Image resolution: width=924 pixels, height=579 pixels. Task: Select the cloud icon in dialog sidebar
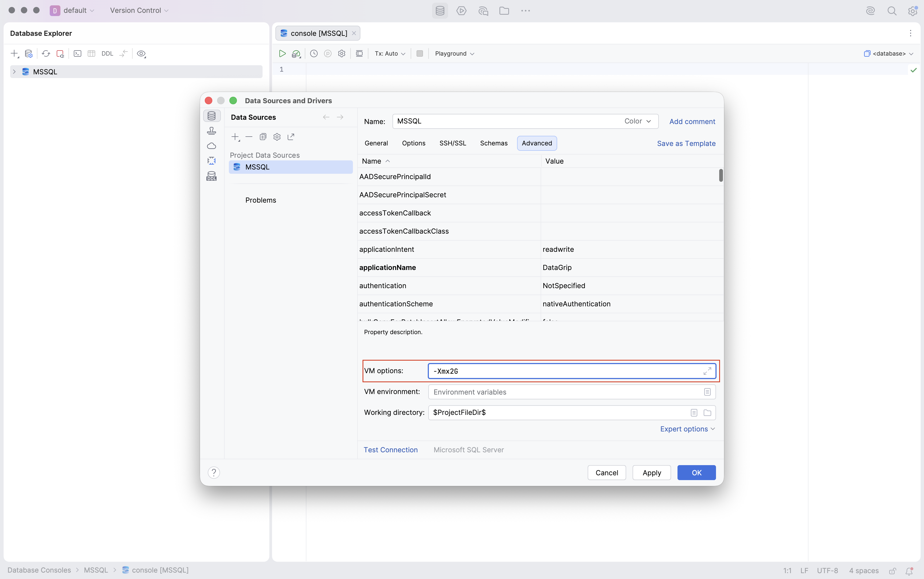pyautogui.click(x=212, y=146)
